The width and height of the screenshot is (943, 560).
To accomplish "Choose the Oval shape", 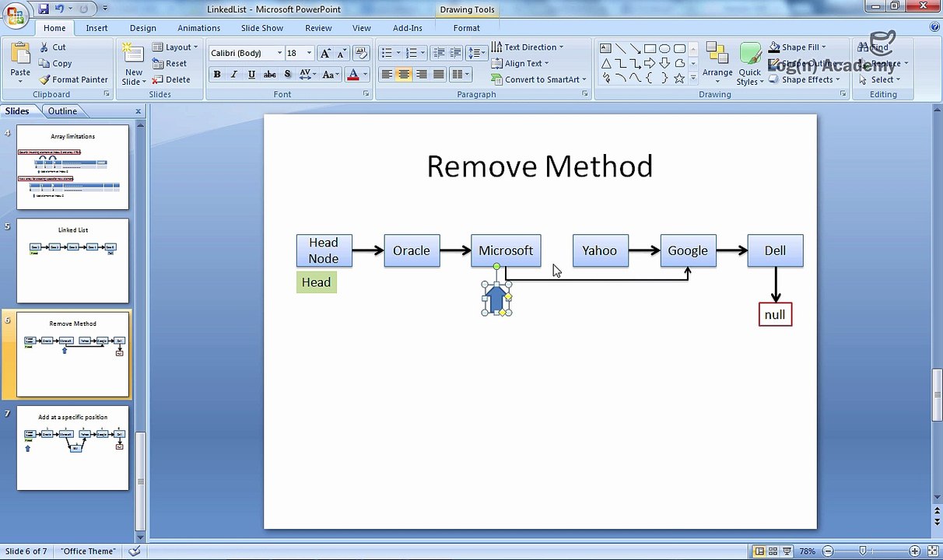I will [x=664, y=48].
